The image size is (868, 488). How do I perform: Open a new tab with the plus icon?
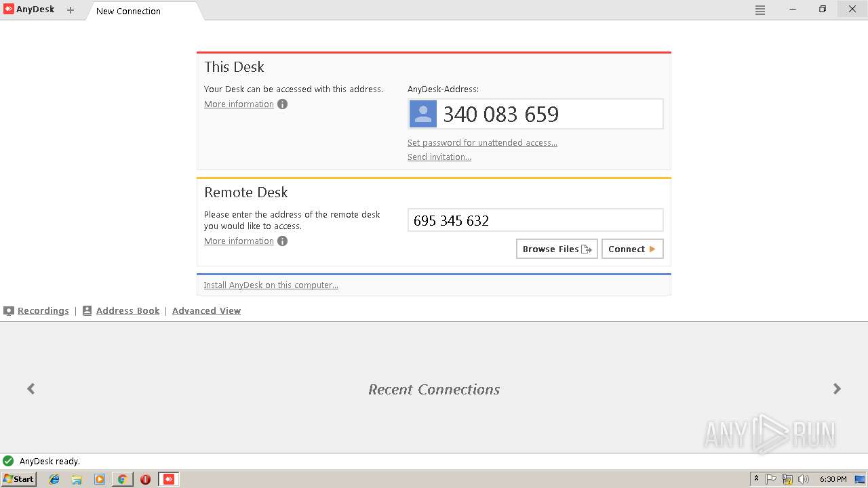(71, 10)
